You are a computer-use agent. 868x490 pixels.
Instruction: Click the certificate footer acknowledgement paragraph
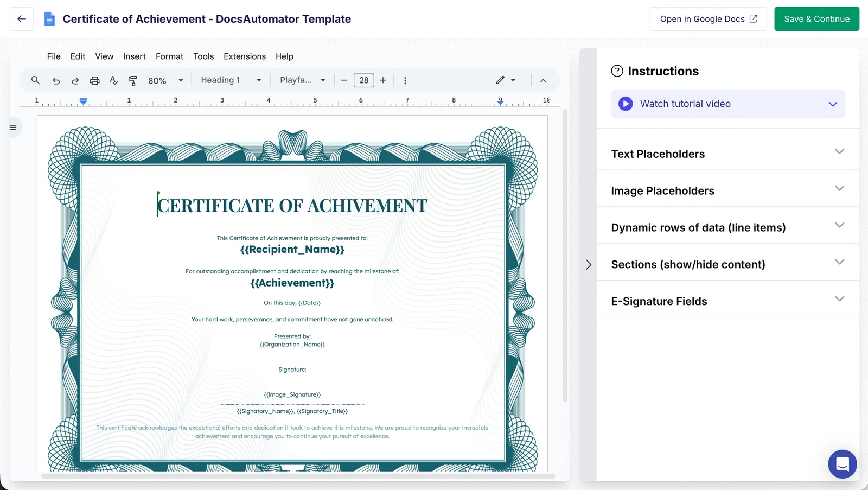[292, 432]
